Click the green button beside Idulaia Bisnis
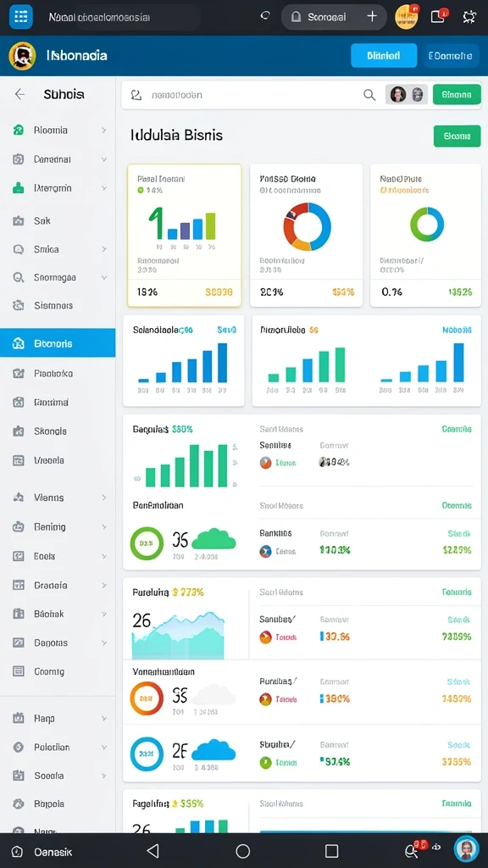This screenshot has height=868, width=488. coord(457,136)
